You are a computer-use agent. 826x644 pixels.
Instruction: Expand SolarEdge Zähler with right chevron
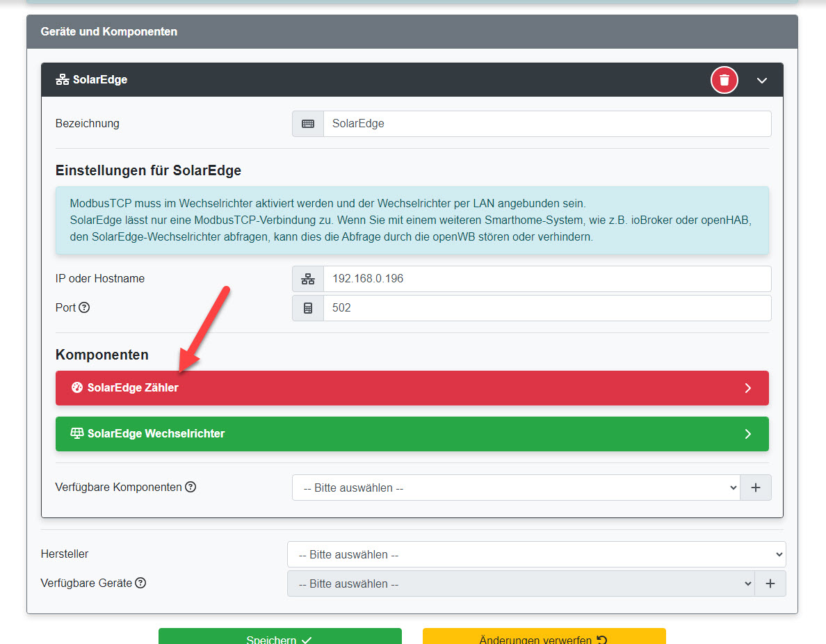coord(748,388)
